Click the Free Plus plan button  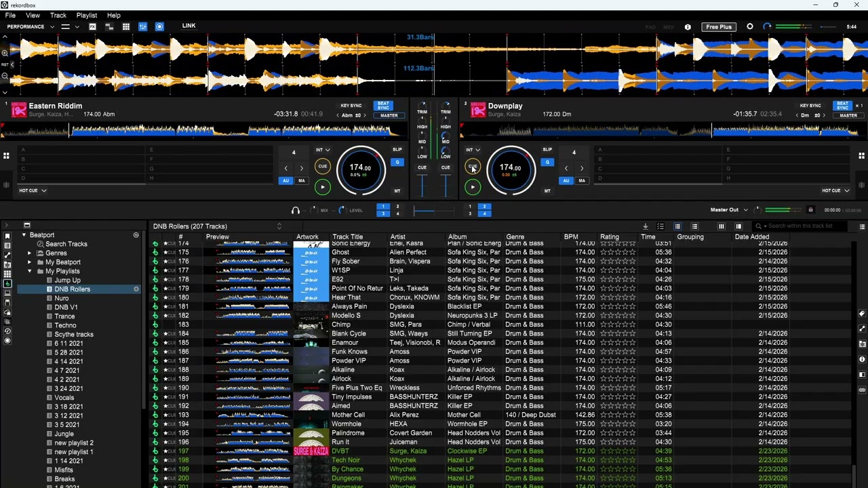(x=719, y=27)
